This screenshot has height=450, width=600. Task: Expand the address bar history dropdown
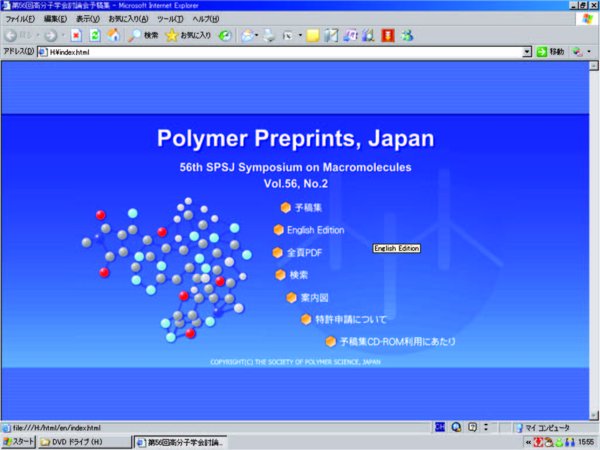(527, 52)
